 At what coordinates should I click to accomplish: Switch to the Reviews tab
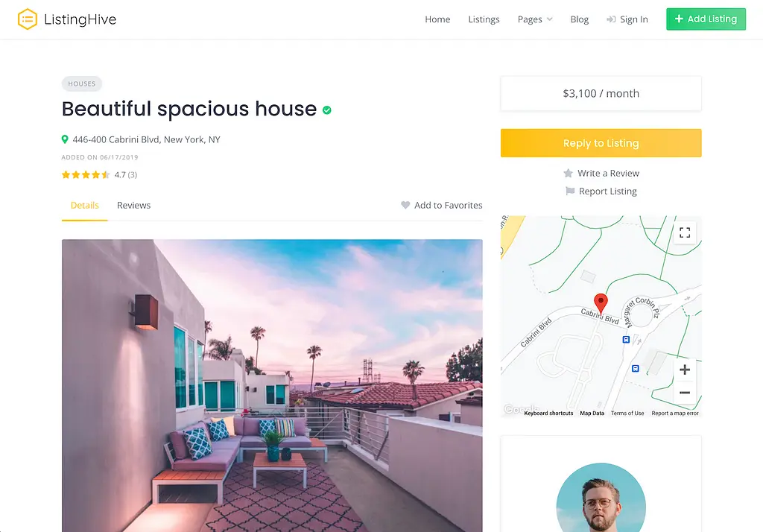pos(134,206)
